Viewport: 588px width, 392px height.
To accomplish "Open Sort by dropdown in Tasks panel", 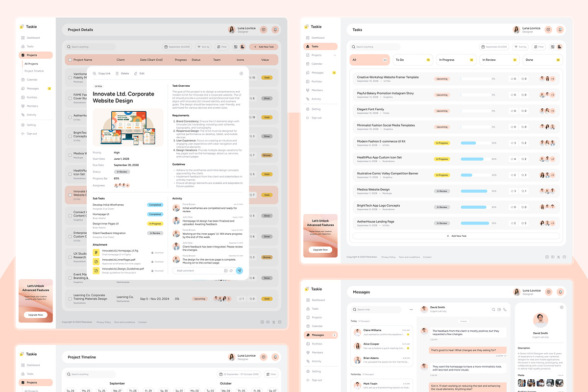I will [x=520, y=47].
